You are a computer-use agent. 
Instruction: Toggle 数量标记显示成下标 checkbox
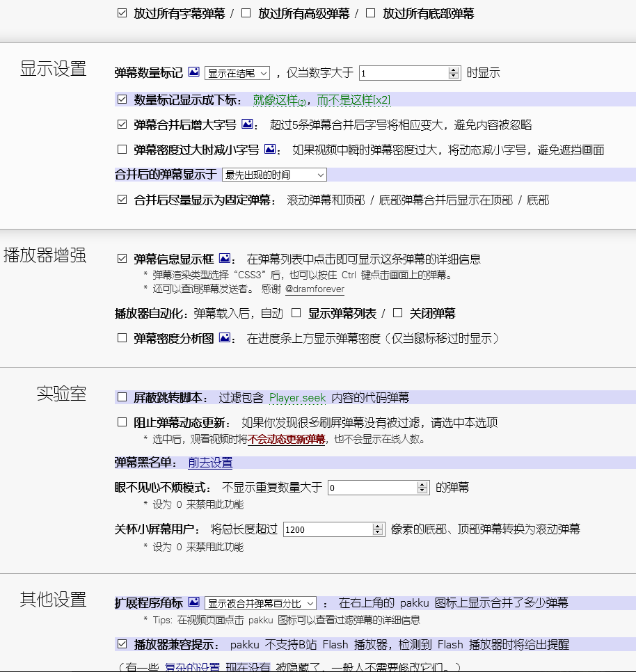(121, 99)
